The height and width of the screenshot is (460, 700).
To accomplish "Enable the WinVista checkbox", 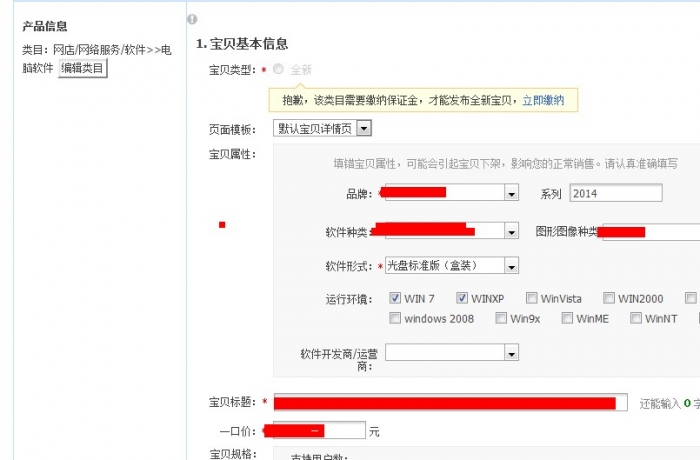I will pyautogui.click(x=531, y=299).
